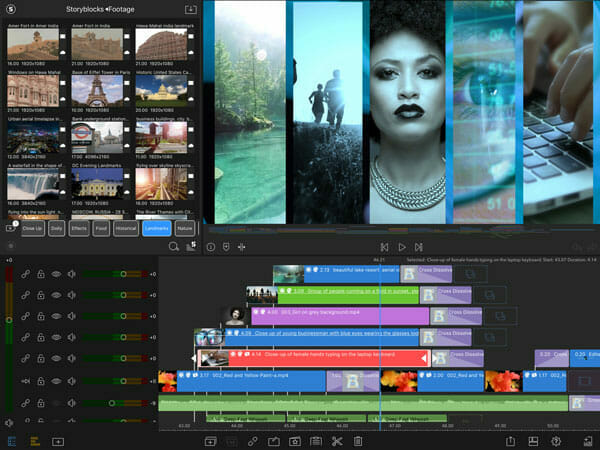Expand the track headers view icon
600x450 pixels.
click(12, 441)
